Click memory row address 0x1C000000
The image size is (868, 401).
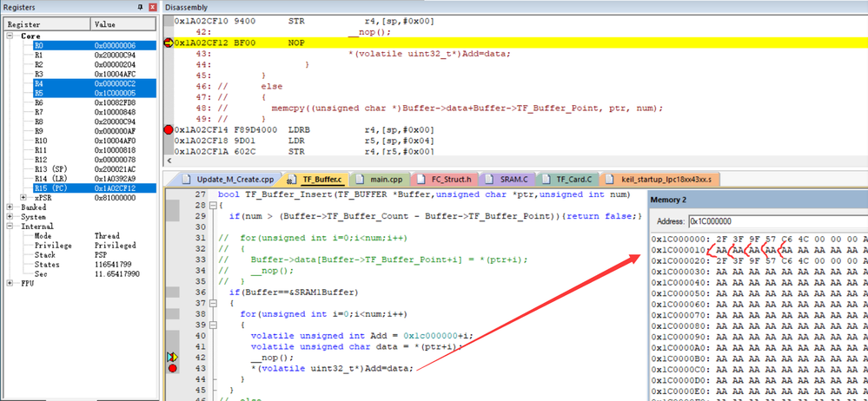click(681, 240)
